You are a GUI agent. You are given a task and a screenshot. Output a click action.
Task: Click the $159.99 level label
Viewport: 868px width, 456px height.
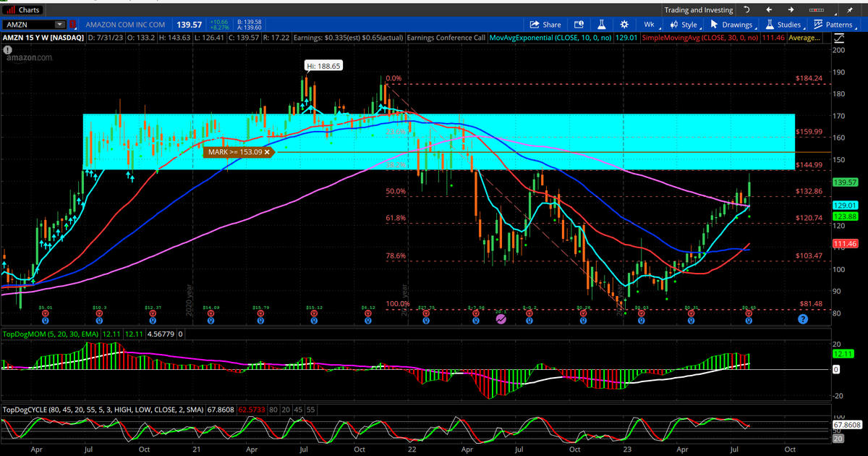coord(809,132)
